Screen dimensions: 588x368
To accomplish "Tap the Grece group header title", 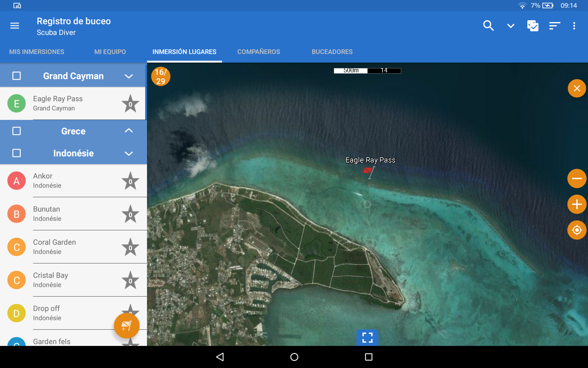I will tap(73, 131).
